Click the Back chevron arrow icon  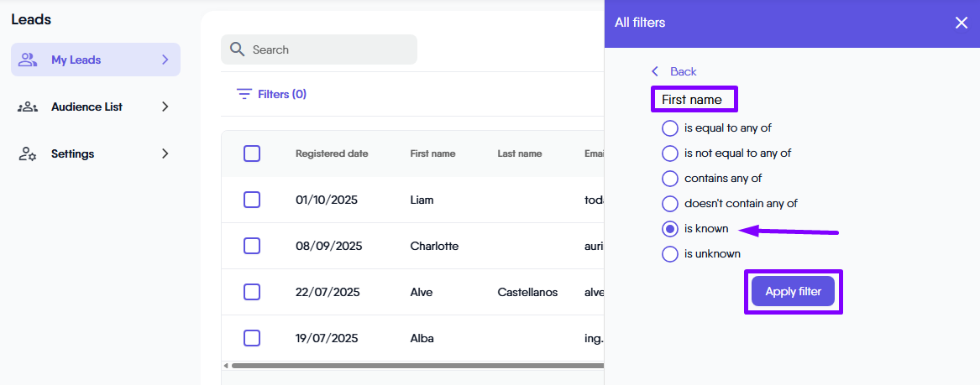655,71
